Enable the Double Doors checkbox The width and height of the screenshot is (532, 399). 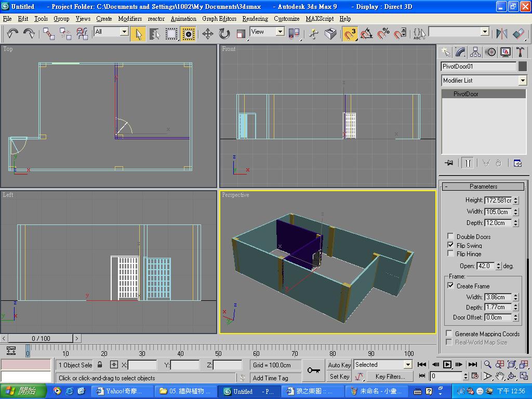tap(450, 236)
